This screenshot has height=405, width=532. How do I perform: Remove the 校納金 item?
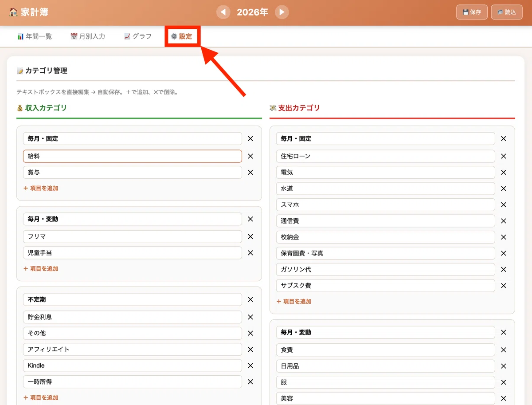504,237
